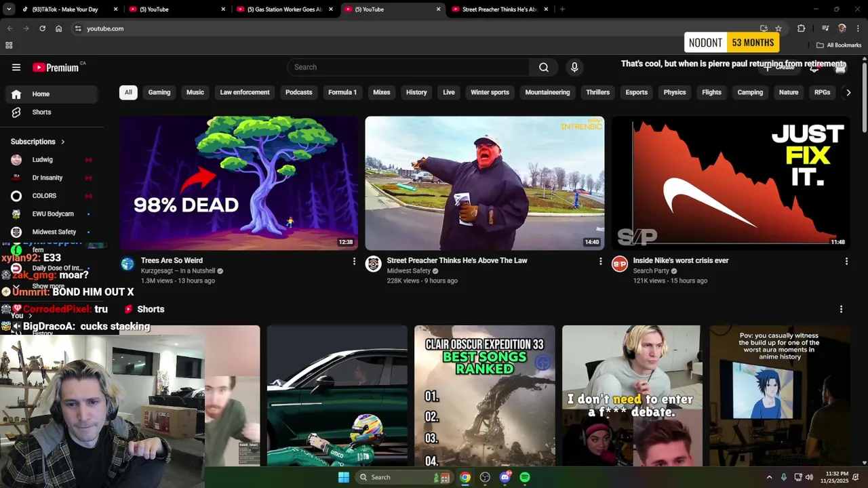Click the page vertical scrollbar
The height and width of the screenshot is (488, 868).
(x=864, y=98)
